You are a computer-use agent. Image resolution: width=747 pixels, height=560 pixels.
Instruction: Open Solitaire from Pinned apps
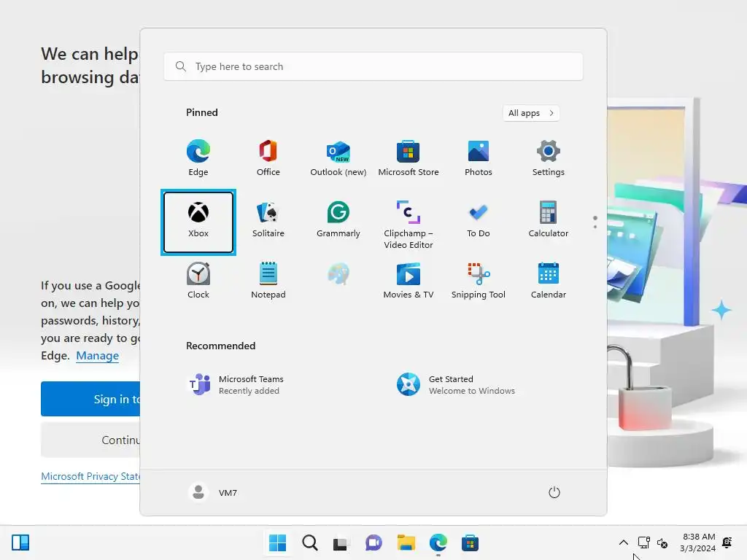[x=268, y=219]
